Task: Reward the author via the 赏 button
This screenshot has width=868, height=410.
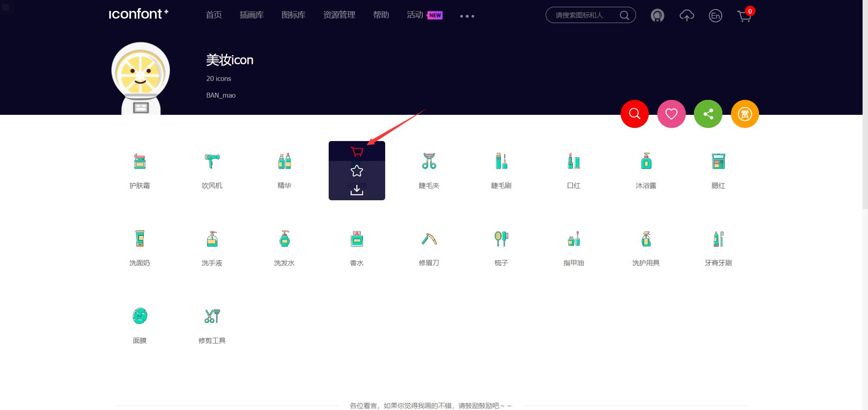Action: click(x=745, y=114)
